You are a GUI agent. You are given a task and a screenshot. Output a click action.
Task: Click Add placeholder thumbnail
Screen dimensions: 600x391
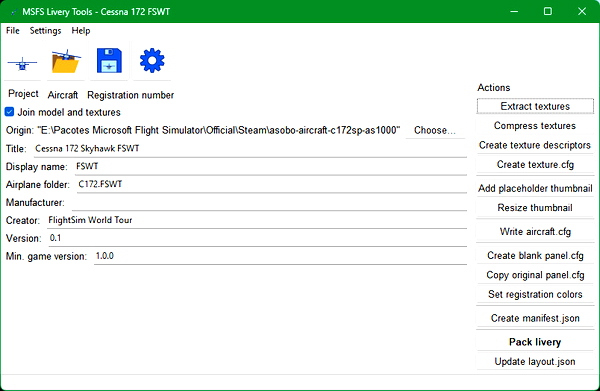point(535,188)
